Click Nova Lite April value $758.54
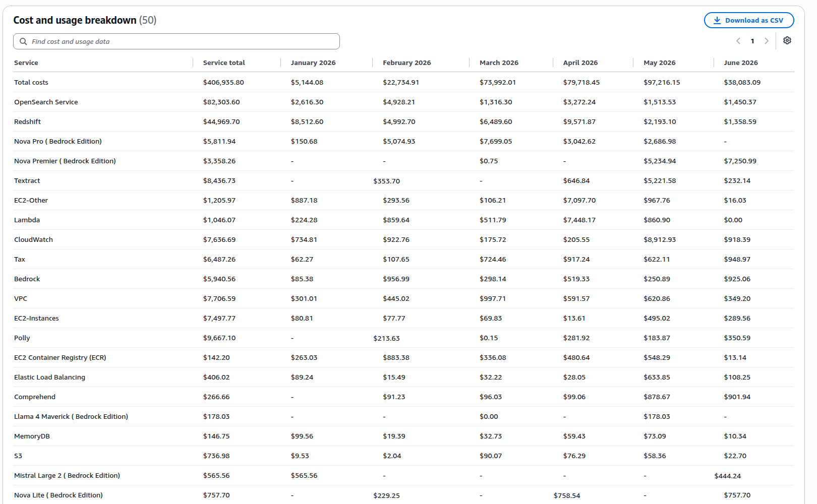The height and width of the screenshot is (504, 817). 567,495
